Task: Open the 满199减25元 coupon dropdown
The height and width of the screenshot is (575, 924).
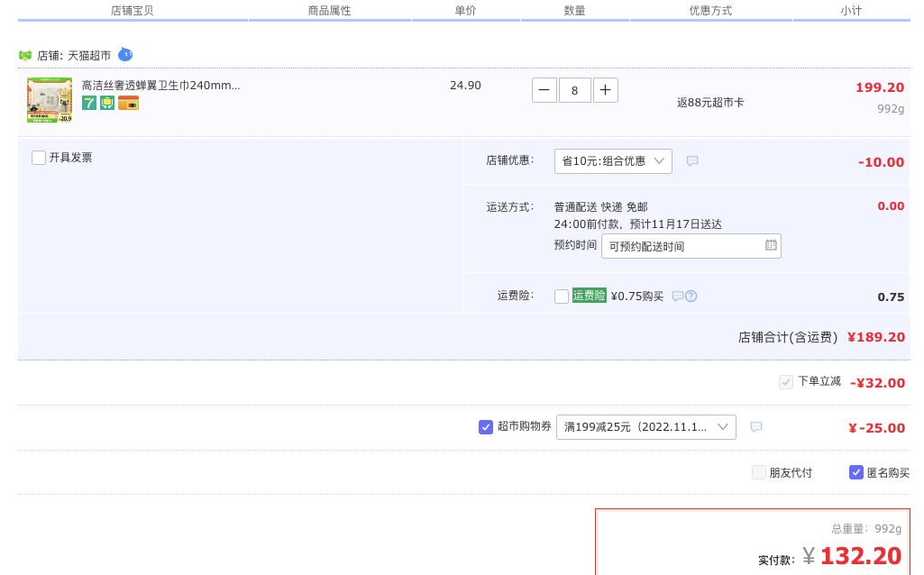Action: (x=645, y=427)
